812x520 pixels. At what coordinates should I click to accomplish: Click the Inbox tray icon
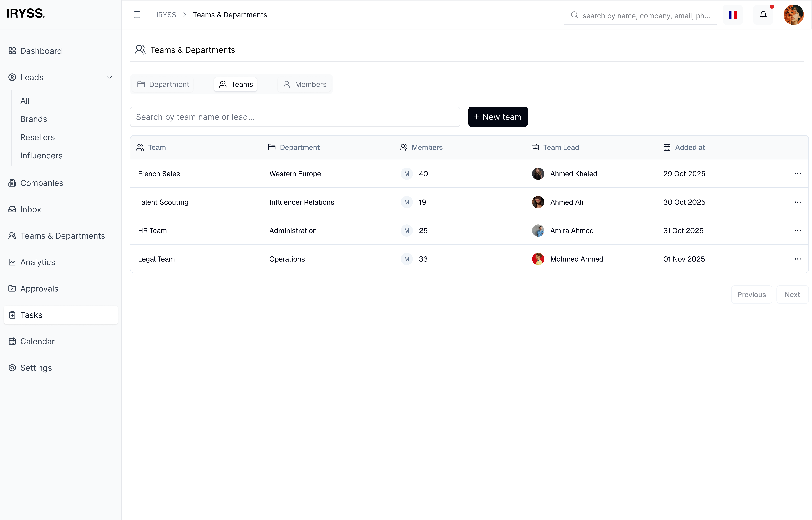12,209
